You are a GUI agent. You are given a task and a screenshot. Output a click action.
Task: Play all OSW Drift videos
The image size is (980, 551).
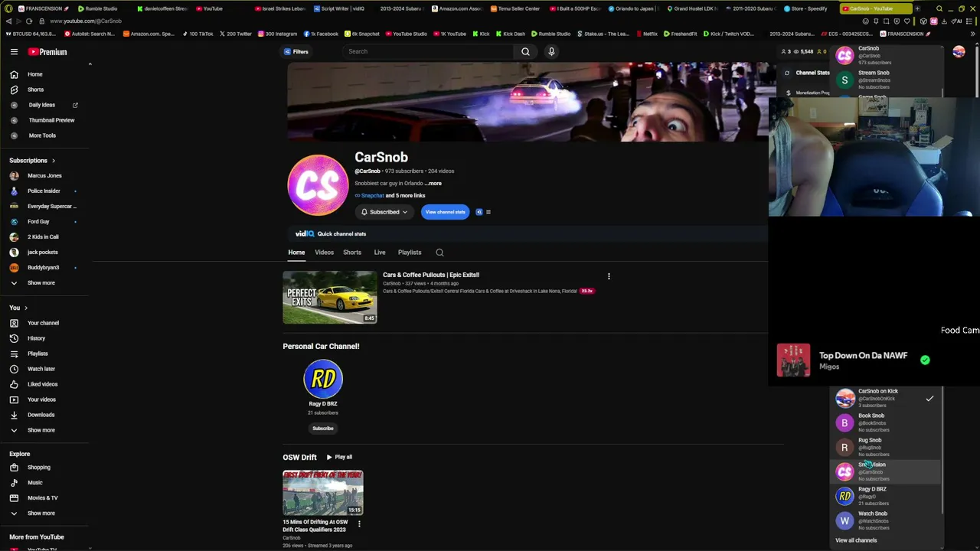pos(339,458)
